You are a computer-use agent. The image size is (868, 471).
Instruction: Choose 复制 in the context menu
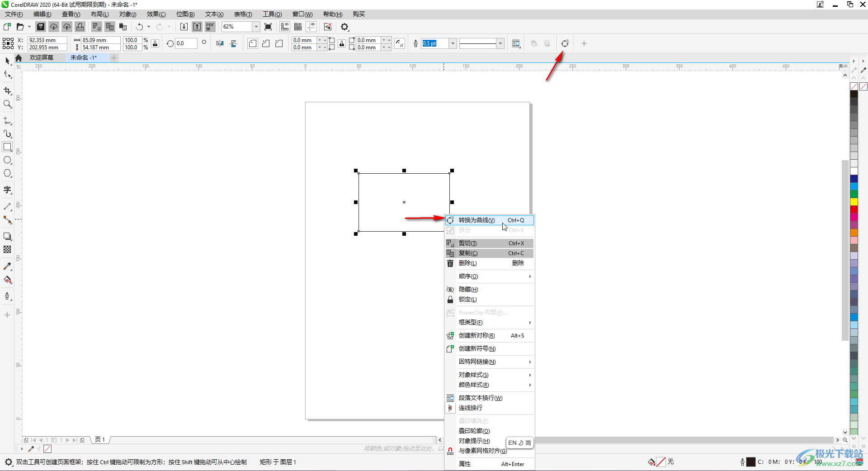pyautogui.click(x=490, y=253)
